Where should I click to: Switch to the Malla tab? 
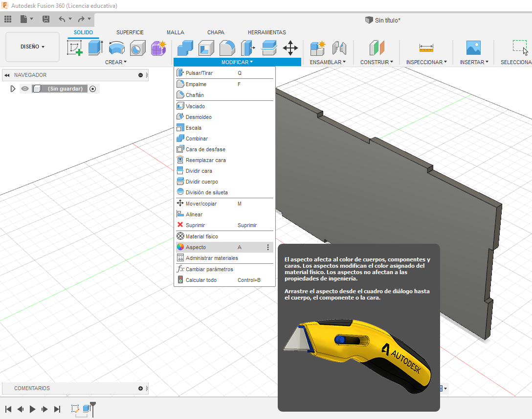(x=176, y=32)
